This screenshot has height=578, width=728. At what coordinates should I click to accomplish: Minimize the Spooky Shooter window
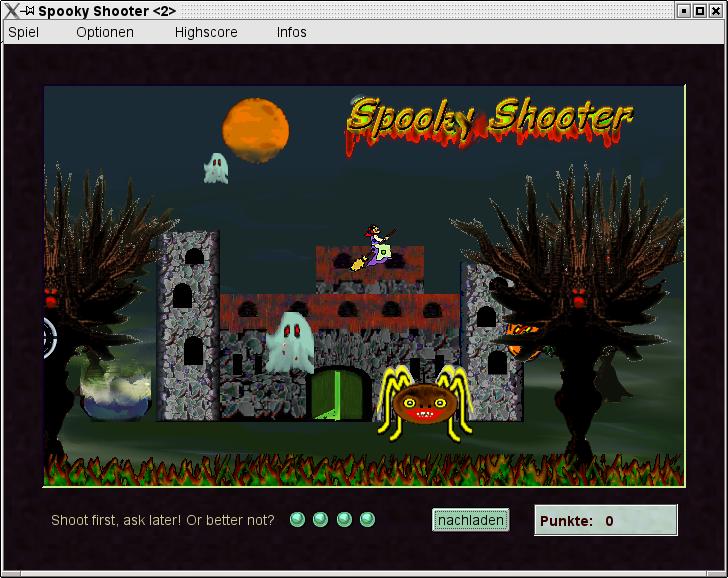(683, 11)
